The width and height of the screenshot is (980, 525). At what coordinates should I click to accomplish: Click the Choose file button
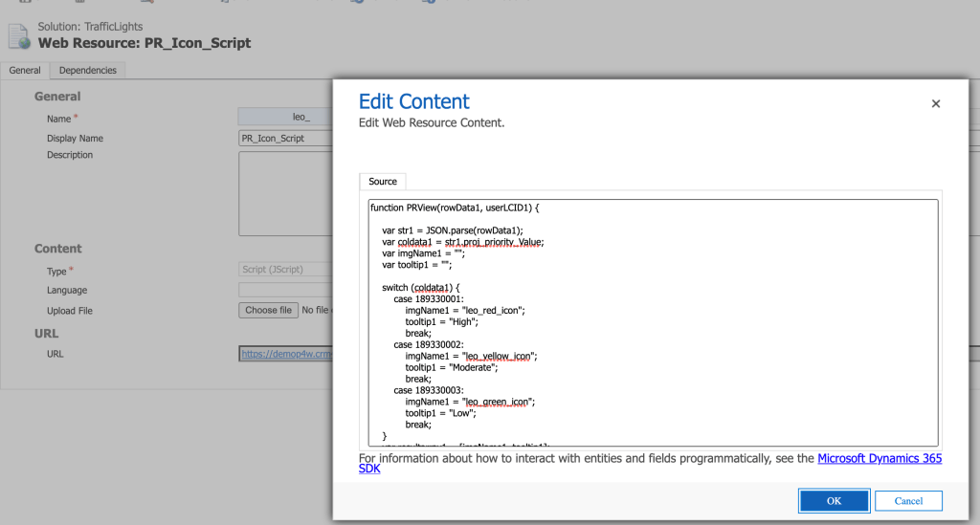pyautogui.click(x=268, y=310)
